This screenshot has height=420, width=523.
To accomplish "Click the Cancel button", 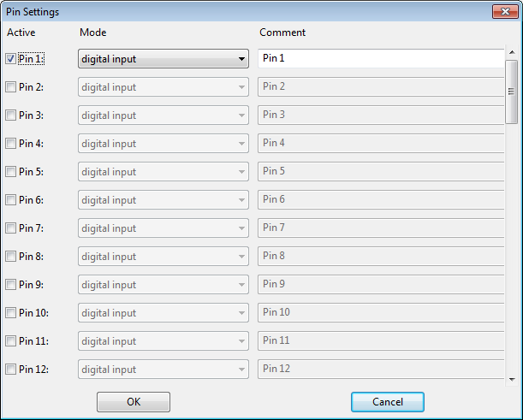I will [388, 402].
